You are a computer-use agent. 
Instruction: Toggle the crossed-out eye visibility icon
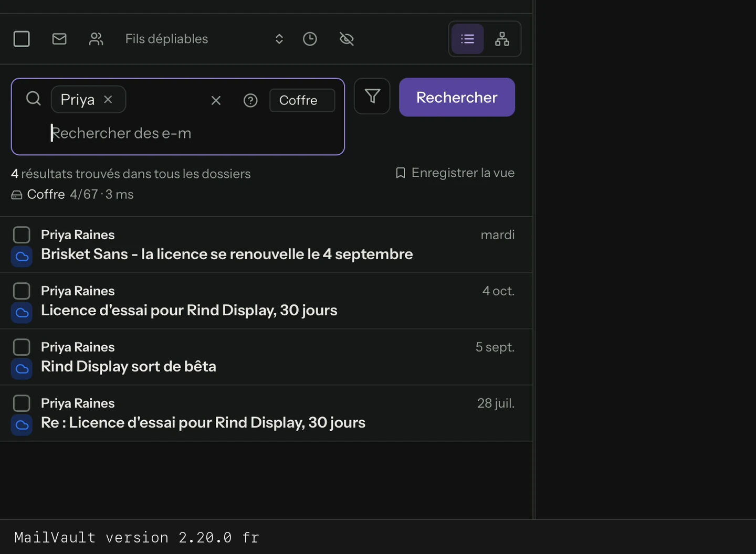pos(347,39)
